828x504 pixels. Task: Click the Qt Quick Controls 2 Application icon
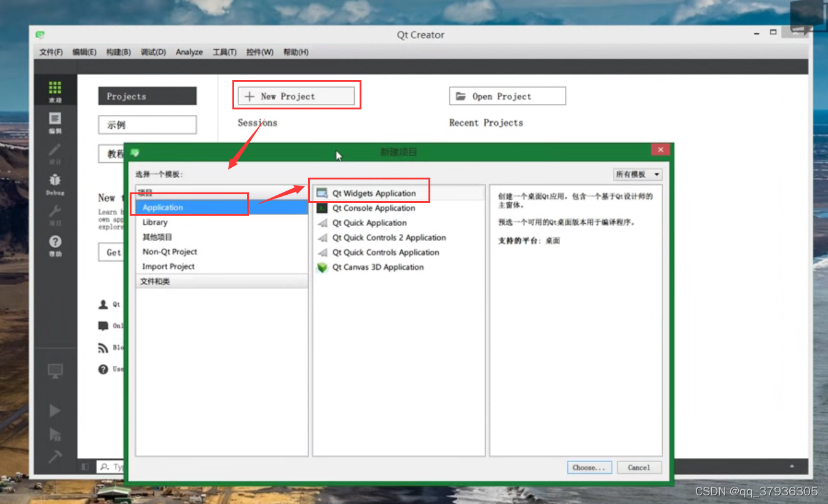click(322, 237)
